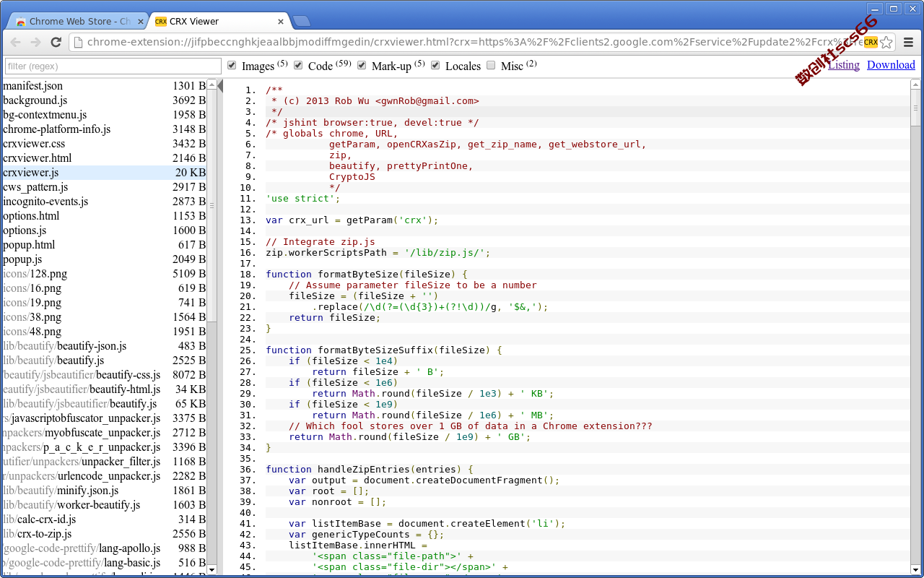
Task: Open bg-contextmenu.js in the file list
Action: pyautogui.click(x=103, y=115)
